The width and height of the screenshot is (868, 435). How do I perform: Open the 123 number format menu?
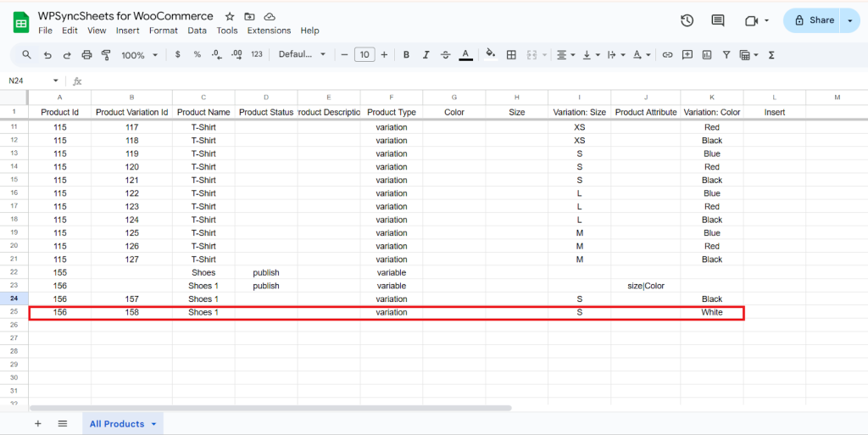pyautogui.click(x=256, y=54)
